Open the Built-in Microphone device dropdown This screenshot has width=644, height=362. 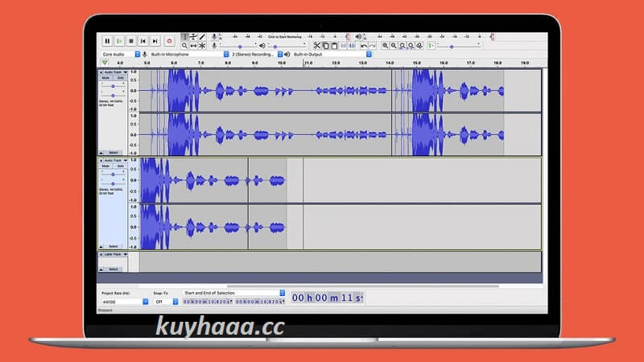tap(189, 54)
